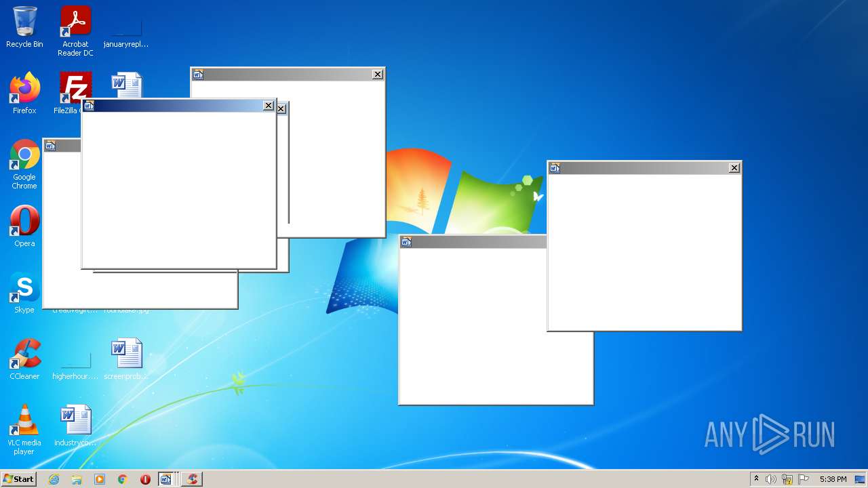Select the higherhour... desktop file
Image resolution: width=868 pixels, height=488 pixels.
point(75,365)
